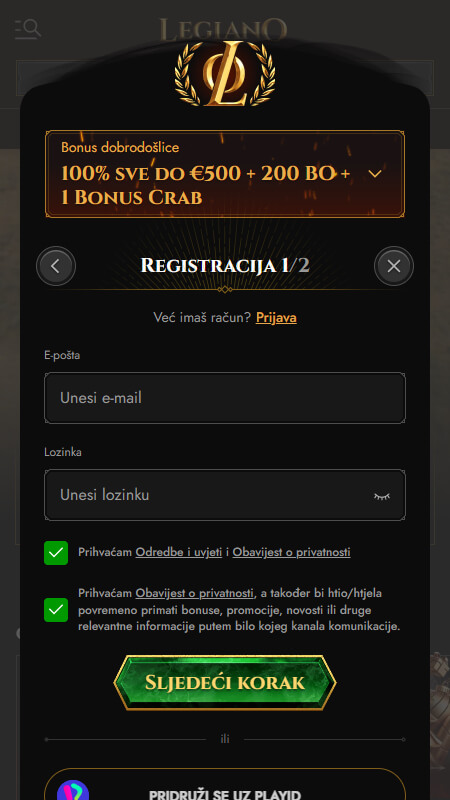Screen dimensions: 450x800
Task: Click the gold L laurel logo
Action: pyautogui.click(x=224, y=73)
